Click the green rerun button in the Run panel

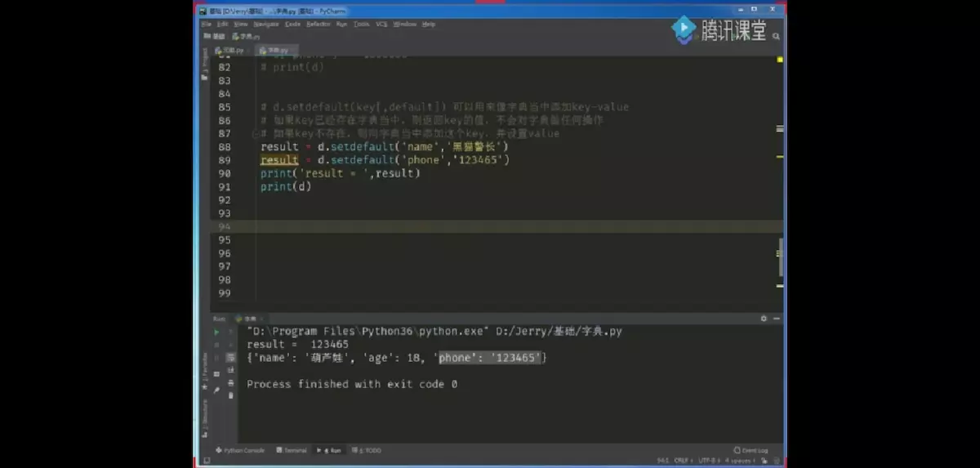(216, 332)
